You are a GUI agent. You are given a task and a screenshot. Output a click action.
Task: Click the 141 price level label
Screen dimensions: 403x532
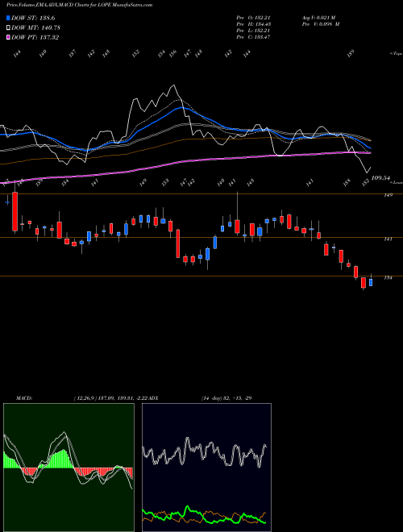pyautogui.click(x=388, y=239)
